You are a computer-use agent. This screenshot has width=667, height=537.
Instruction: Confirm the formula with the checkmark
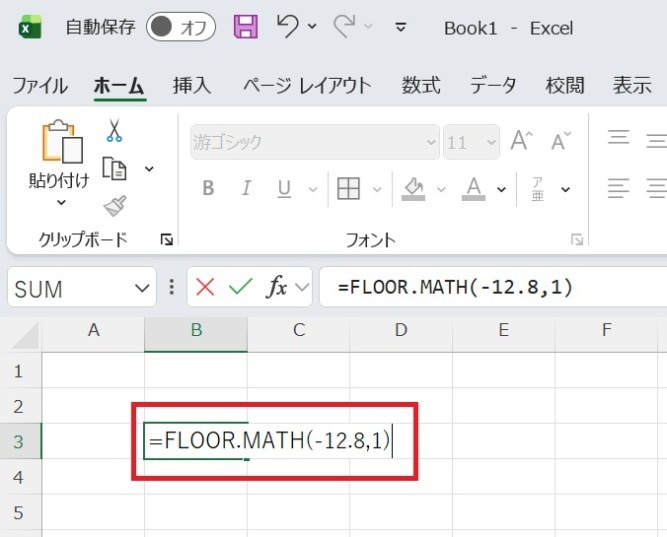coord(241,287)
